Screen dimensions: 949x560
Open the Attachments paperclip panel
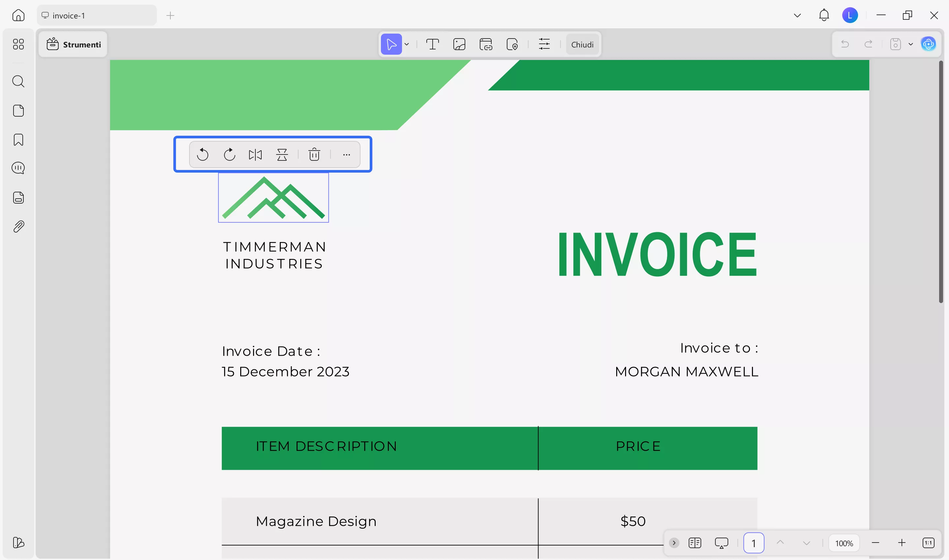tap(18, 226)
